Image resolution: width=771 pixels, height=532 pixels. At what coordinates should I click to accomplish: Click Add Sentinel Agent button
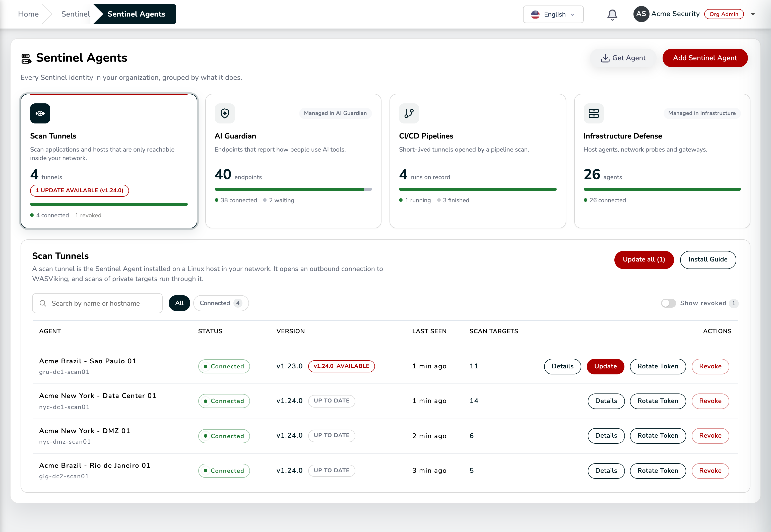coord(705,58)
